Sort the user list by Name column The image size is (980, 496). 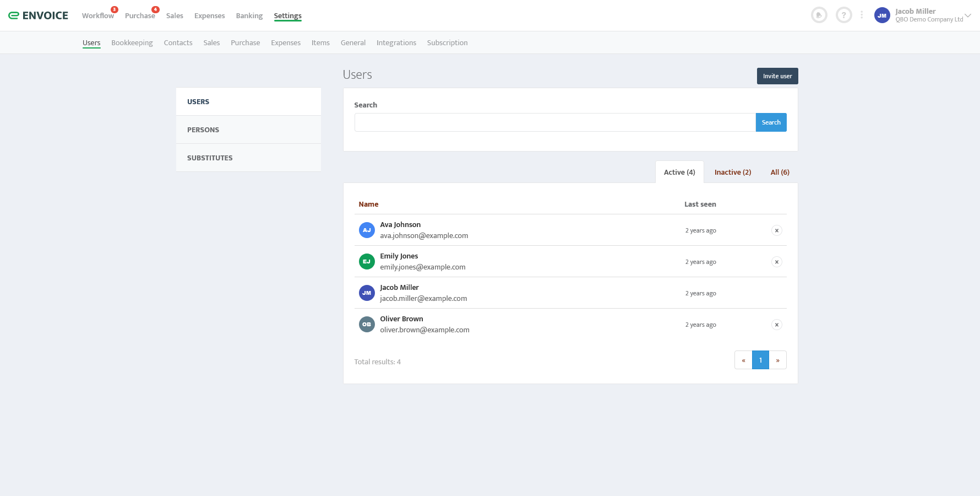[368, 204]
